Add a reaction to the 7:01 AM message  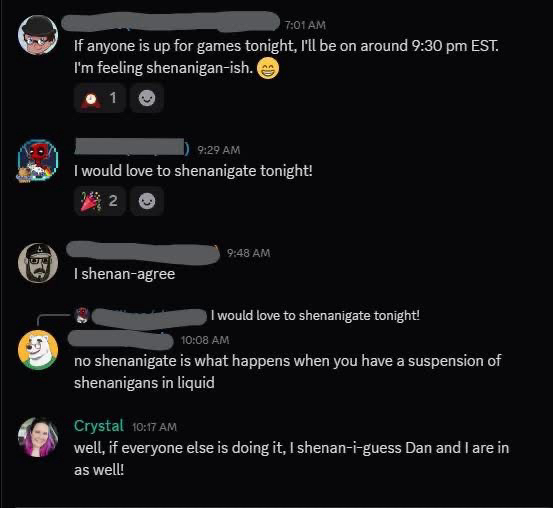pyautogui.click(x=147, y=98)
